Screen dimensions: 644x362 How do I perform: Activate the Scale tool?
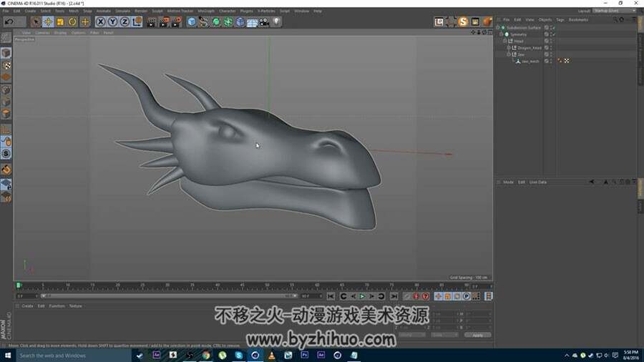point(60,21)
